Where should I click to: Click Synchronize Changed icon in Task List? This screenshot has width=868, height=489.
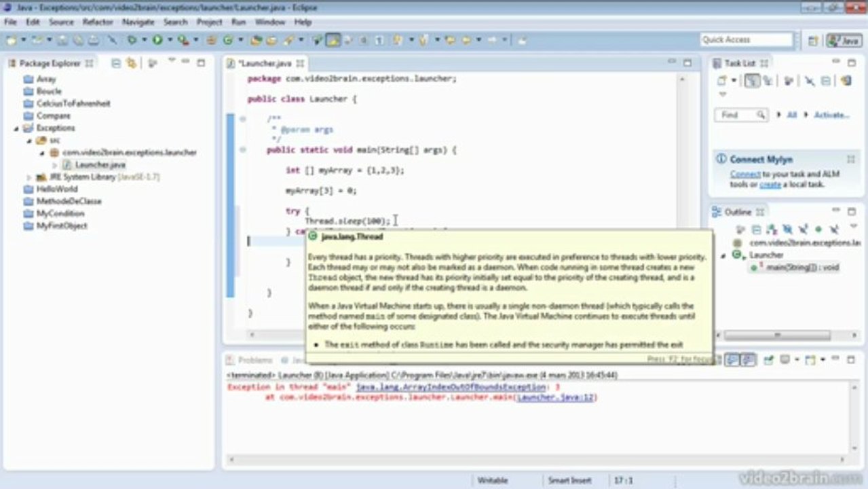846,80
